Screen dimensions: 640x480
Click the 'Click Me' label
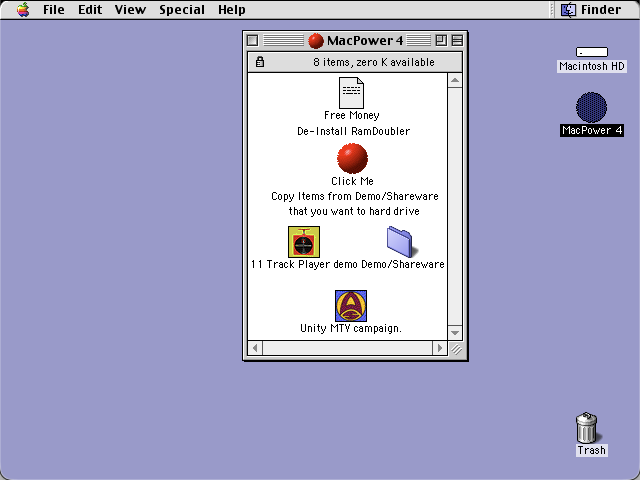pos(352,181)
